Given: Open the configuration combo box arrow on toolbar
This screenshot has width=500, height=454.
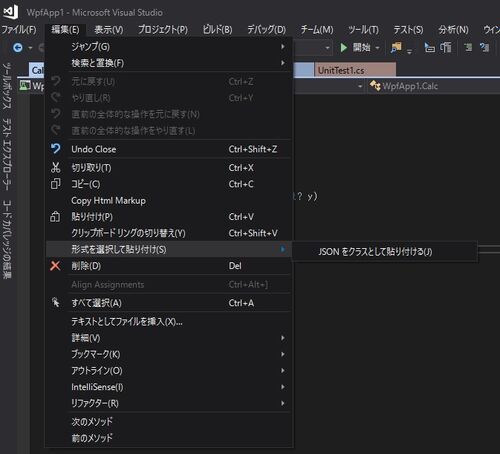Looking at the screenshot, I should pos(327,48).
